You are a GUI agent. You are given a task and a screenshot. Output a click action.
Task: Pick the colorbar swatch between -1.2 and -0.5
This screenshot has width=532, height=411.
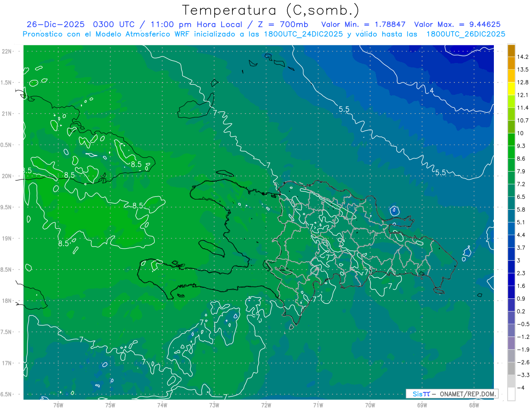tap(511, 330)
